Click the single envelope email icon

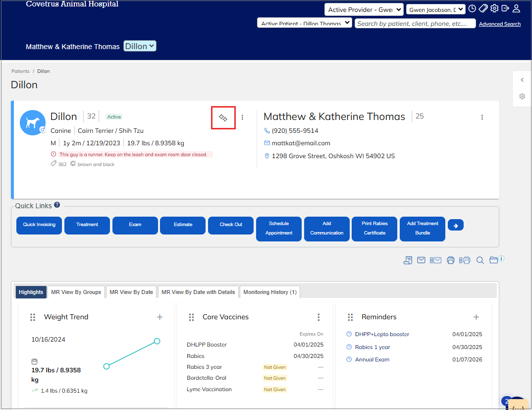click(x=421, y=260)
